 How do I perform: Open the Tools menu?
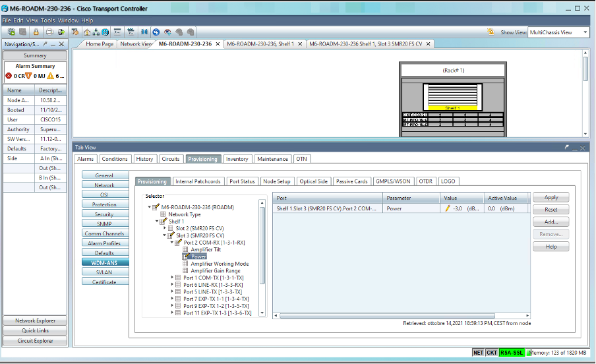coord(48,20)
